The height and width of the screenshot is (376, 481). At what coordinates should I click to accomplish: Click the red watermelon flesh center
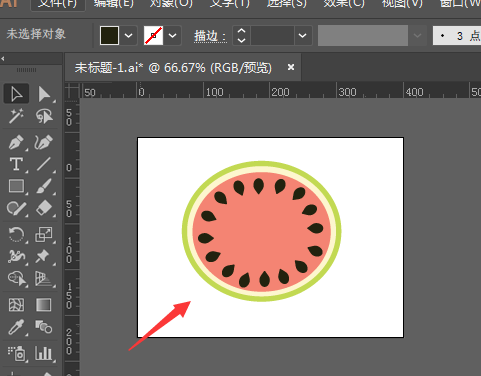click(x=262, y=232)
